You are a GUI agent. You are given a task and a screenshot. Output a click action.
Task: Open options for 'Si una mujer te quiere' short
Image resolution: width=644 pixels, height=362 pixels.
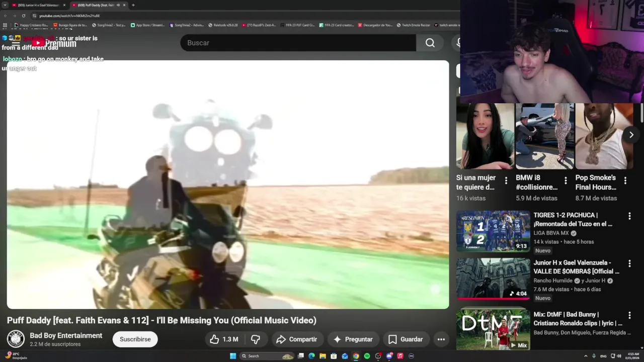506,180
